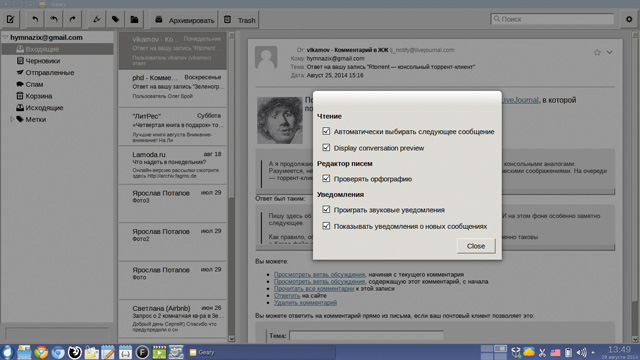Launch Chromium from the taskbar

point(58,352)
